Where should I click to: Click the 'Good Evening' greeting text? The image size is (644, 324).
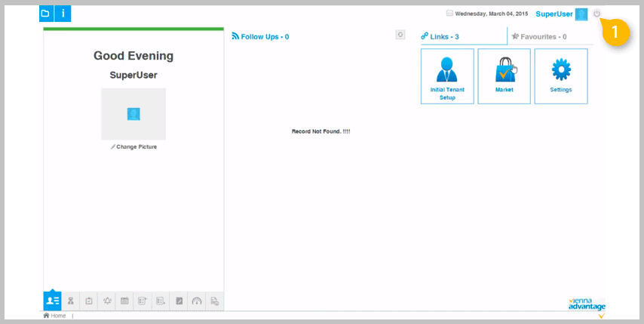pos(133,56)
